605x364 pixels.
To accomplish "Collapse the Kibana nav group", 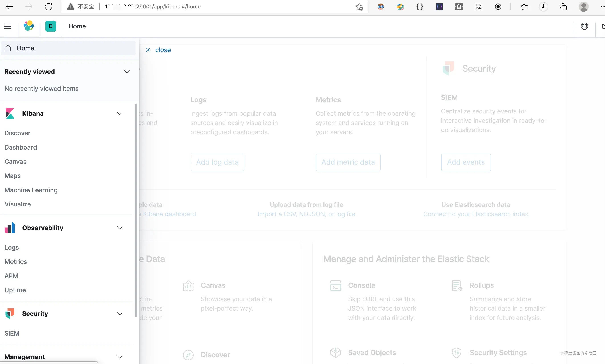I will click(x=120, y=113).
